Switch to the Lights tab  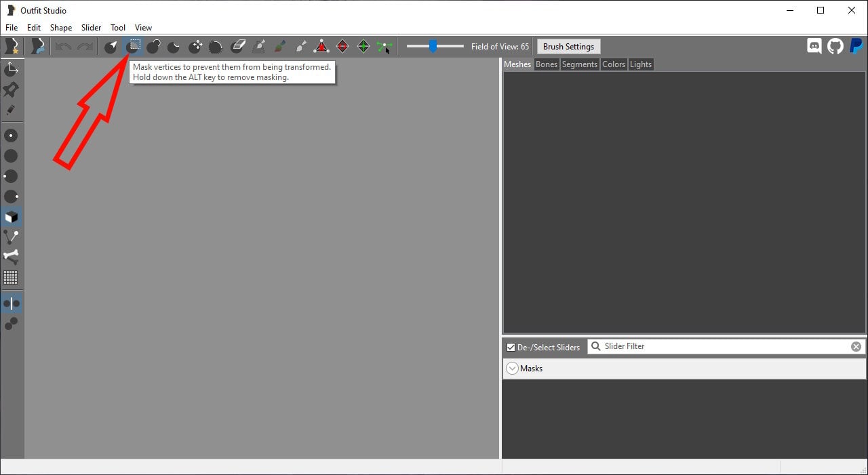pyautogui.click(x=641, y=64)
